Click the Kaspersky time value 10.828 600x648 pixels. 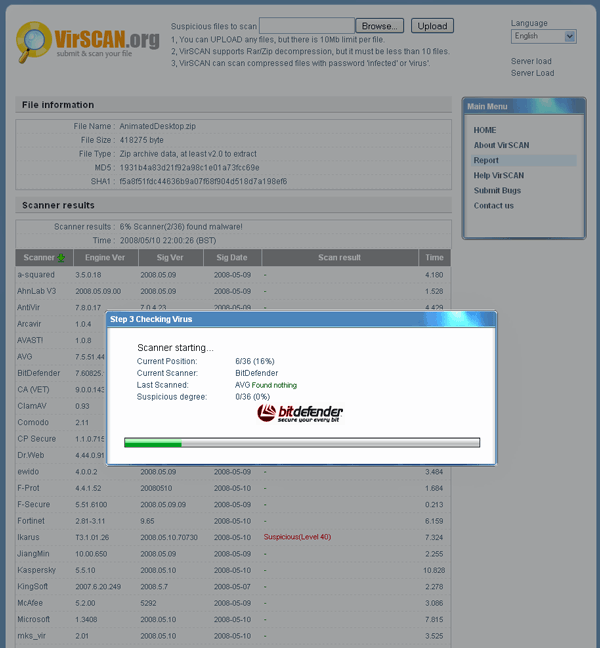pos(434,570)
